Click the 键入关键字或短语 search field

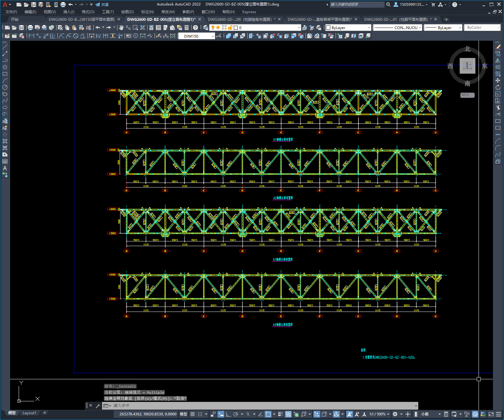pos(357,5)
